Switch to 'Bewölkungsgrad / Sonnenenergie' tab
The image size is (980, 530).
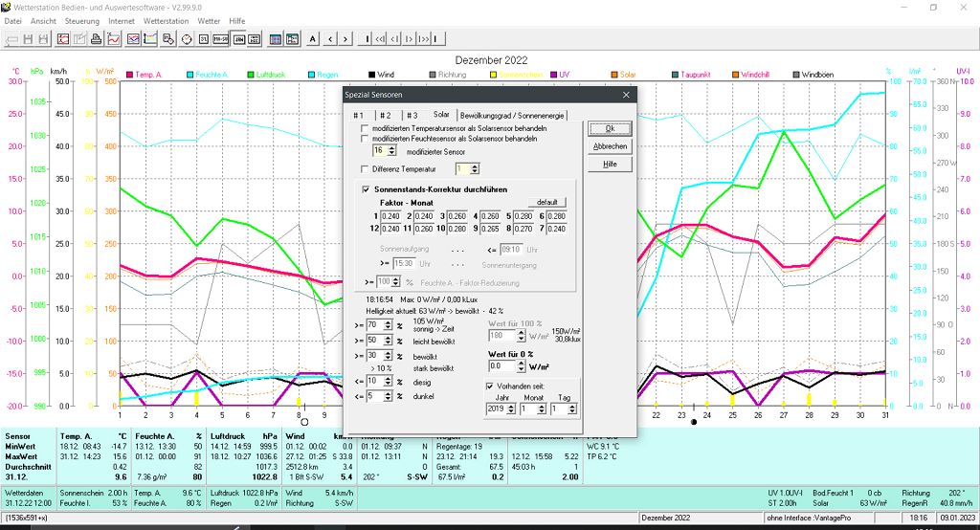[512, 115]
